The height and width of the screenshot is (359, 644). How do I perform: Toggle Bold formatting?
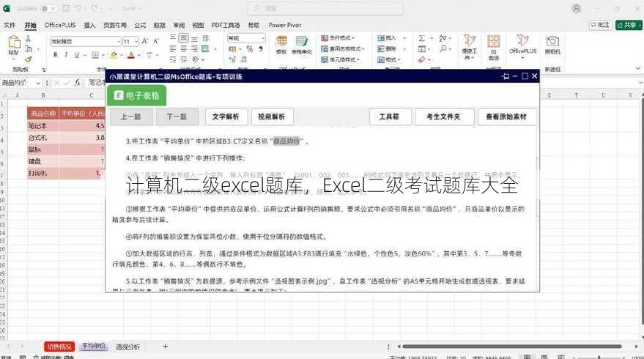[x=56, y=55]
